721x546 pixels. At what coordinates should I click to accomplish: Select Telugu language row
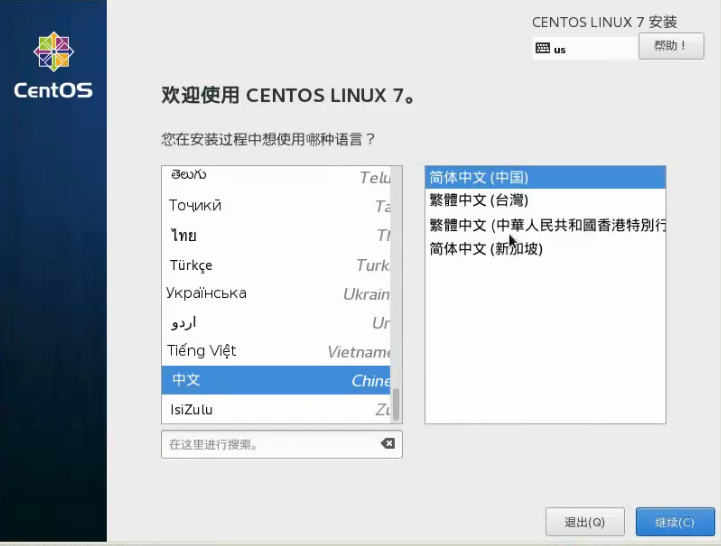(x=276, y=177)
